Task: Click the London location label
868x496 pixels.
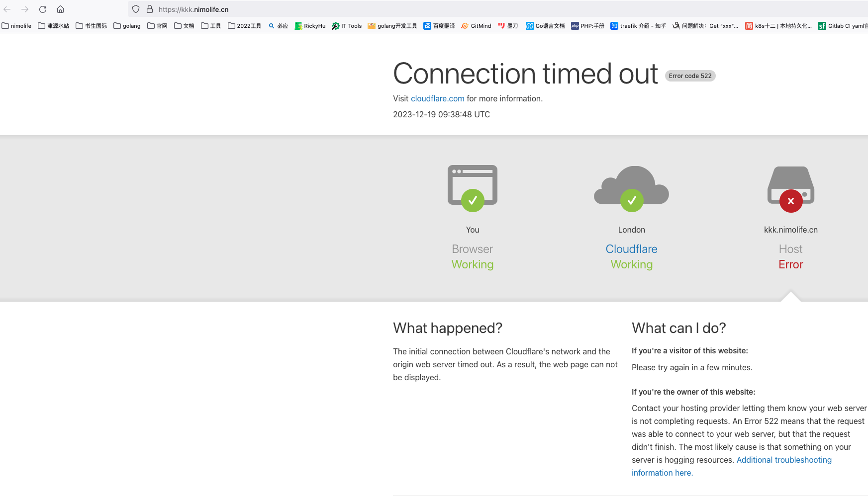Action: [632, 230]
